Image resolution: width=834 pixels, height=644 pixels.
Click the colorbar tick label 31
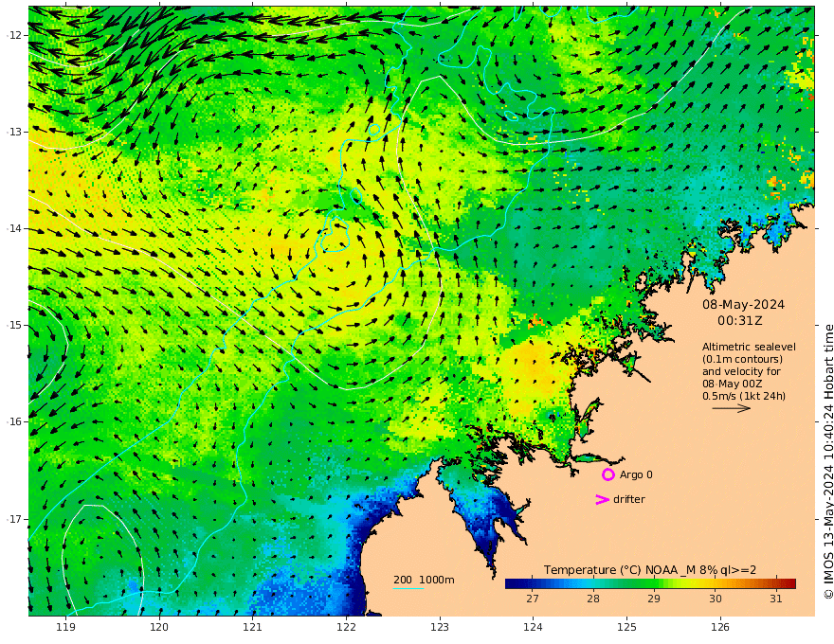[776, 599]
